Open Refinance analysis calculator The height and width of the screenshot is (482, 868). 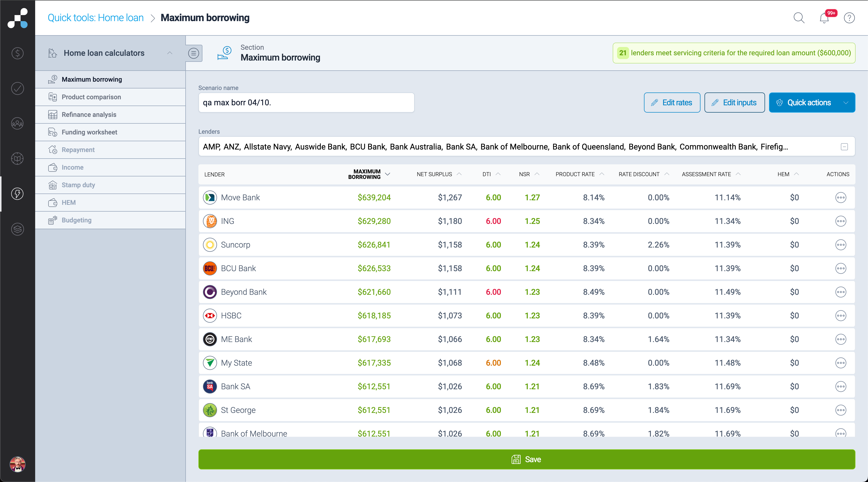pyautogui.click(x=111, y=115)
